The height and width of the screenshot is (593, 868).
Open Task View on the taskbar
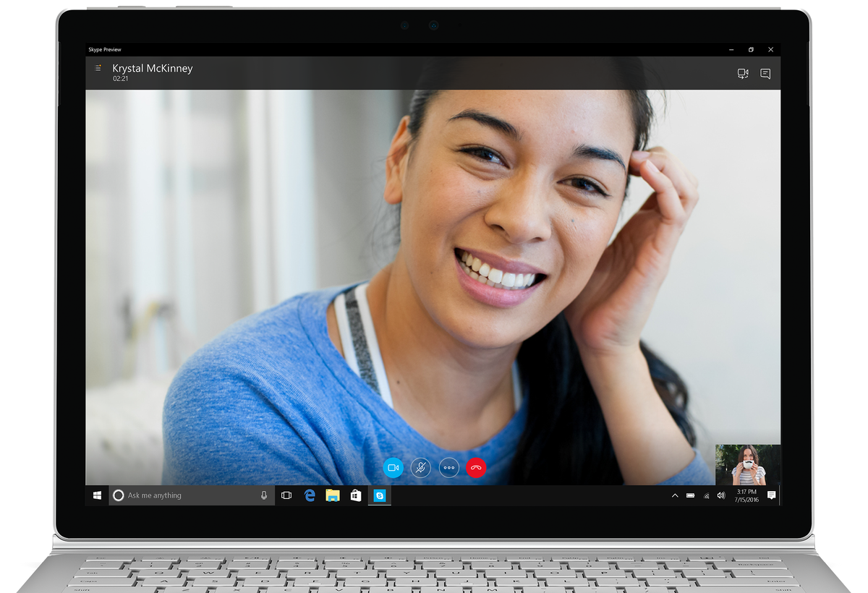(x=286, y=495)
